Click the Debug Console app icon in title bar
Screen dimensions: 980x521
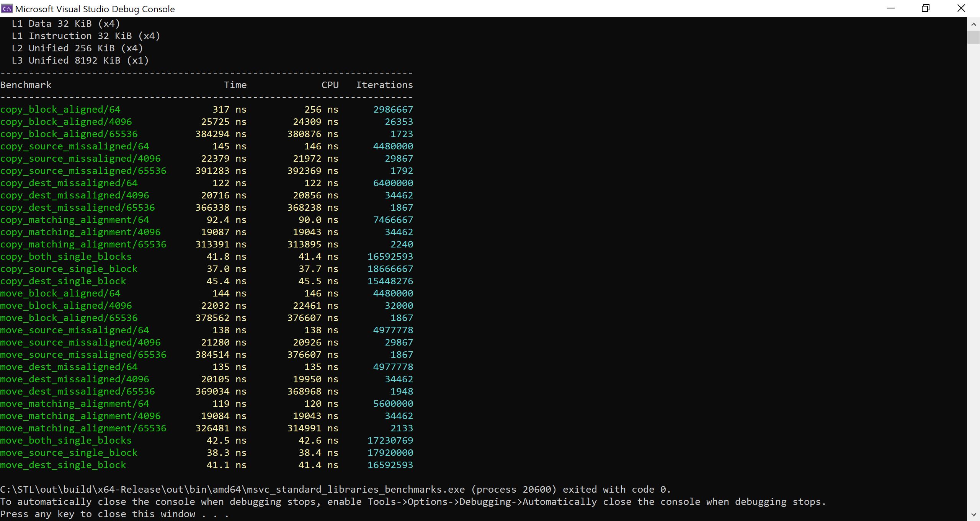click(x=7, y=8)
